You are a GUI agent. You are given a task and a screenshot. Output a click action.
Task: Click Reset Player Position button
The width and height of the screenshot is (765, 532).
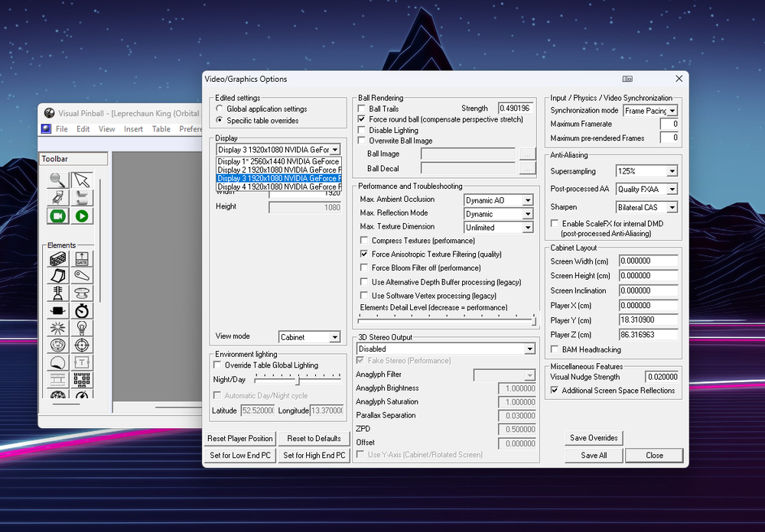click(240, 439)
